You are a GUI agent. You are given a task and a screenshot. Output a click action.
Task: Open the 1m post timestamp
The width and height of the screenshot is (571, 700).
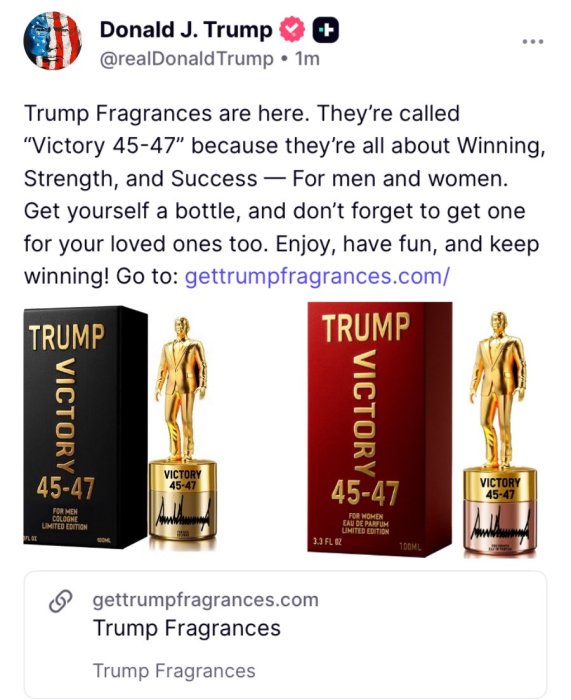(307, 58)
